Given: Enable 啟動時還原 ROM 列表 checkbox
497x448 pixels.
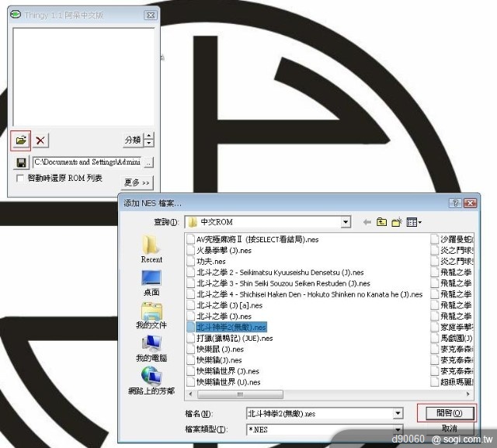Looking at the screenshot, I should pos(20,179).
